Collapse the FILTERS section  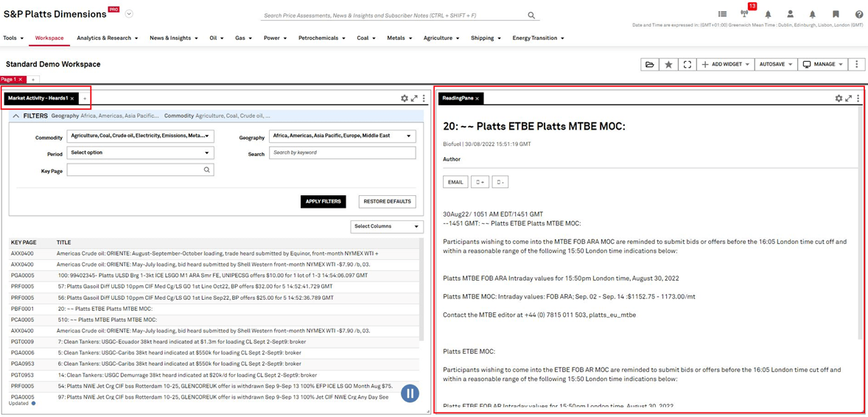point(15,116)
